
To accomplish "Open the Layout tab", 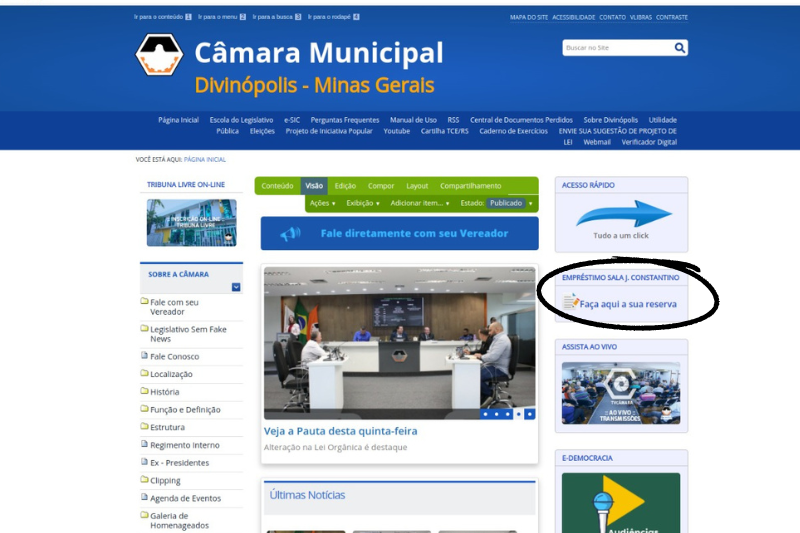I will coord(417,186).
